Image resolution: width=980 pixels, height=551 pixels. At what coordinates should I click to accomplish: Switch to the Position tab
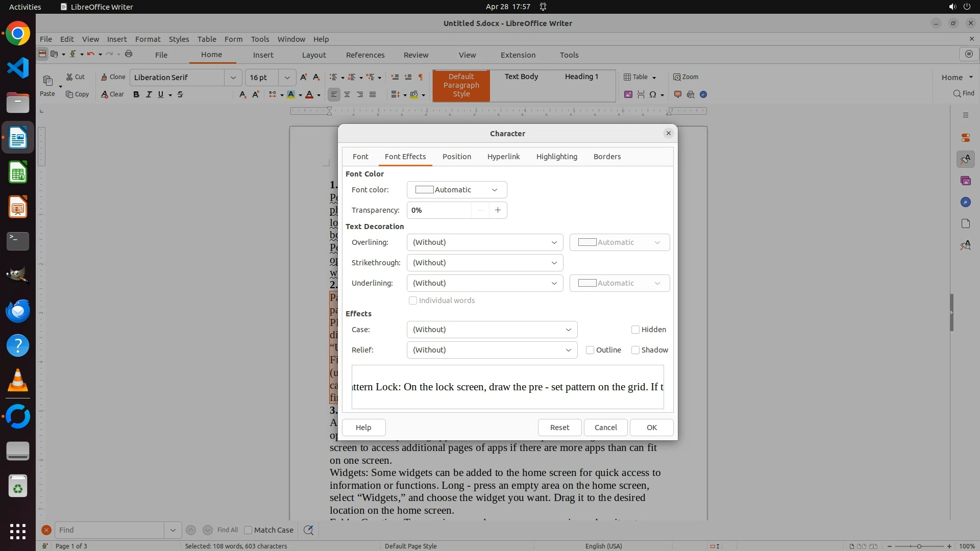tap(456, 157)
